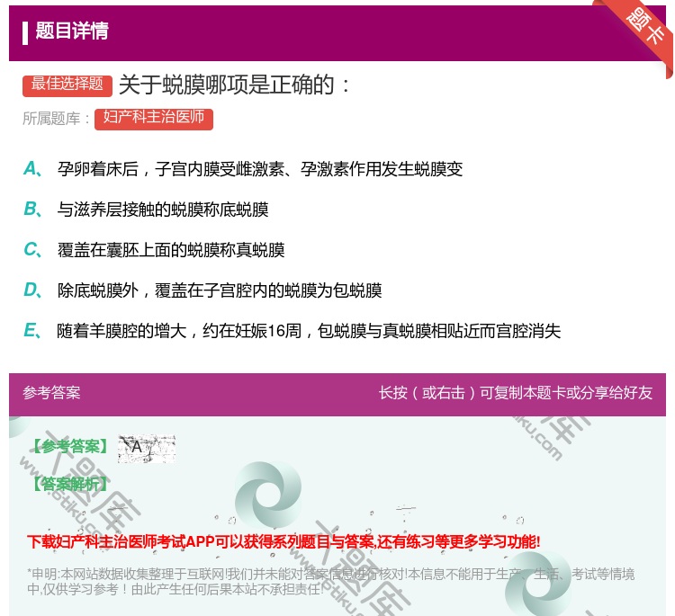The image size is (675, 616).
Task: Click the 最佳选择题 question type badge
Action: (x=67, y=85)
